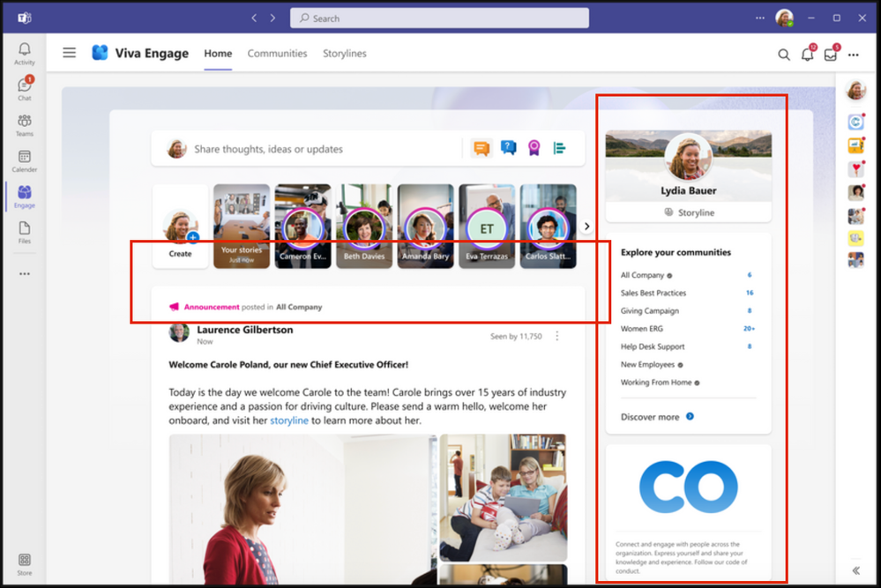Switch to the Communities tab
Image resolution: width=881 pixels, height=588 pixels.
click(277, 54)
